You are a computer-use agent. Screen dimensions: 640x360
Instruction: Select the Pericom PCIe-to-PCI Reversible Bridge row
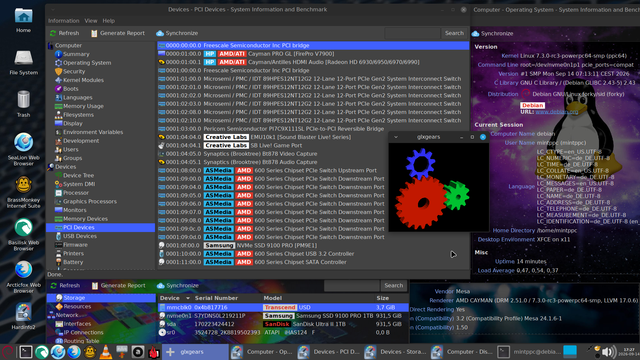[x=313, y=129]
